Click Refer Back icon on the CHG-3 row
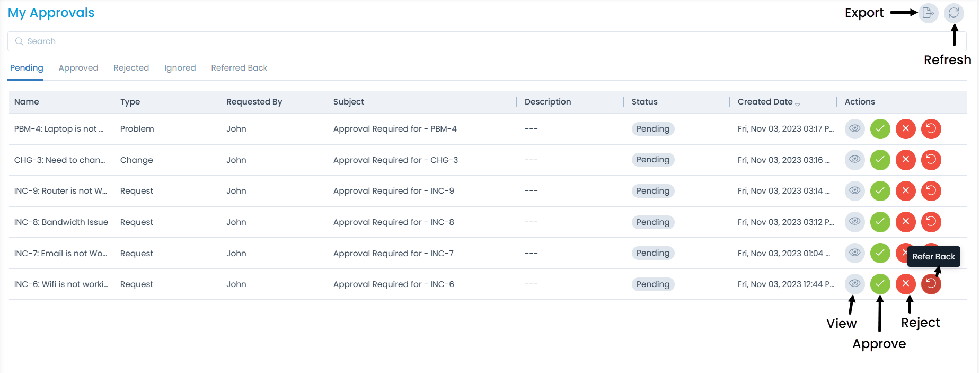The image size is (980, 373). tap(931, 160)
